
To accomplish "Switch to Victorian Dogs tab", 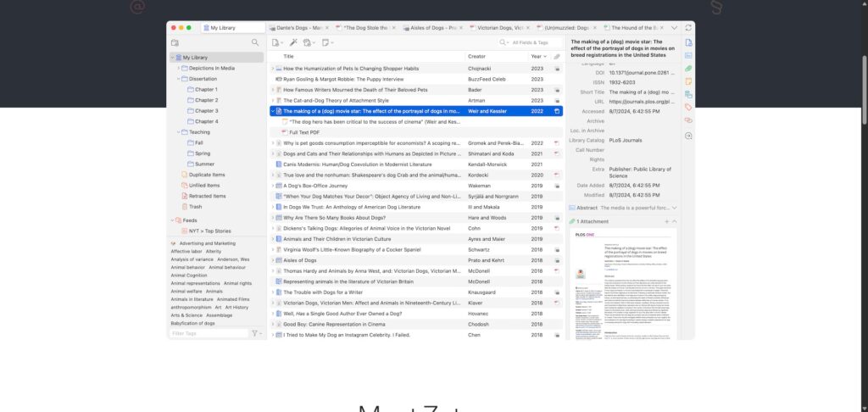I will (x=500, y=28).
